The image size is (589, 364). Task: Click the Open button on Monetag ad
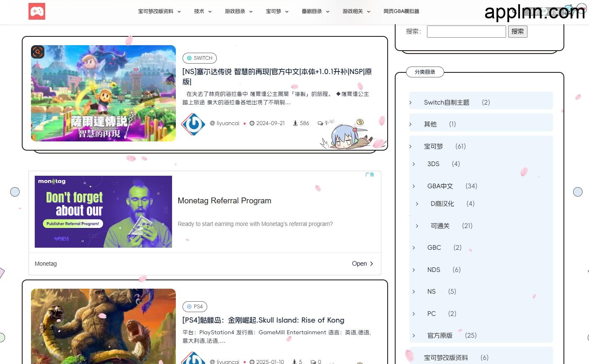[x=363, y=264]
